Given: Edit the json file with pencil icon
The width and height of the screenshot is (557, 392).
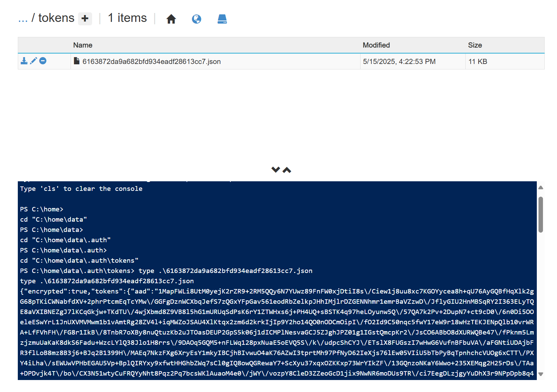Looking at the screenshot, I should (x=34, y=61).
